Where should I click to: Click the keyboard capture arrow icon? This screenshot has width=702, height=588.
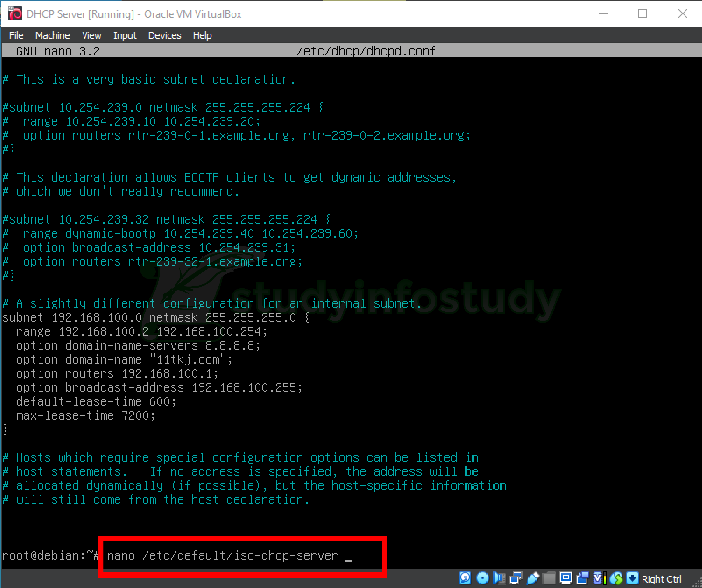coord(632,578)
